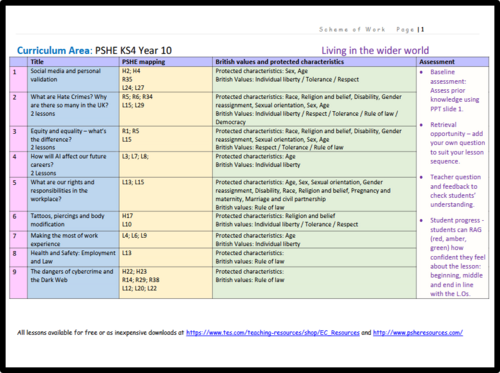The width and height of the screenshot is (500, 373).
Task: Select the 'Equity and equality' lesson title
Action: 73,139
